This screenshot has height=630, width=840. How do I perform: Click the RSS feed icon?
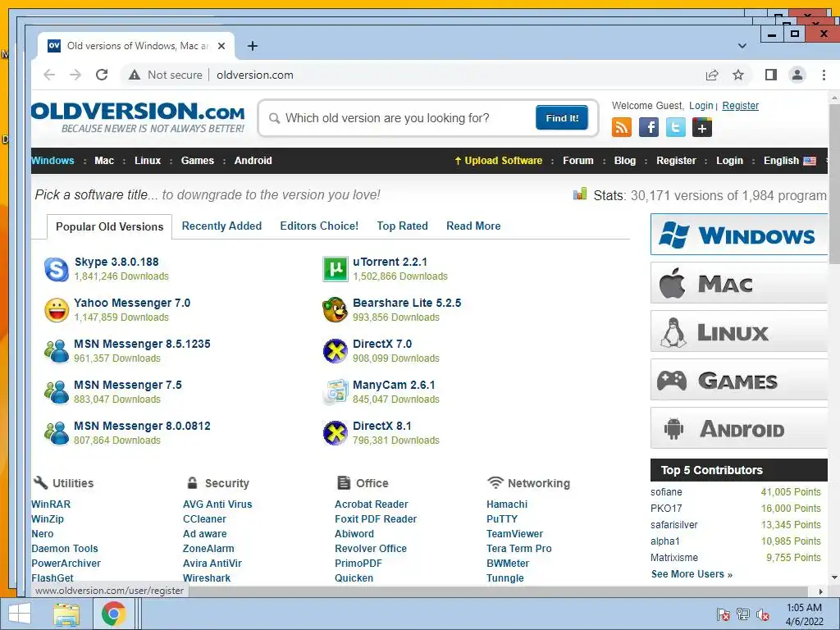click(x=622, y=127)
